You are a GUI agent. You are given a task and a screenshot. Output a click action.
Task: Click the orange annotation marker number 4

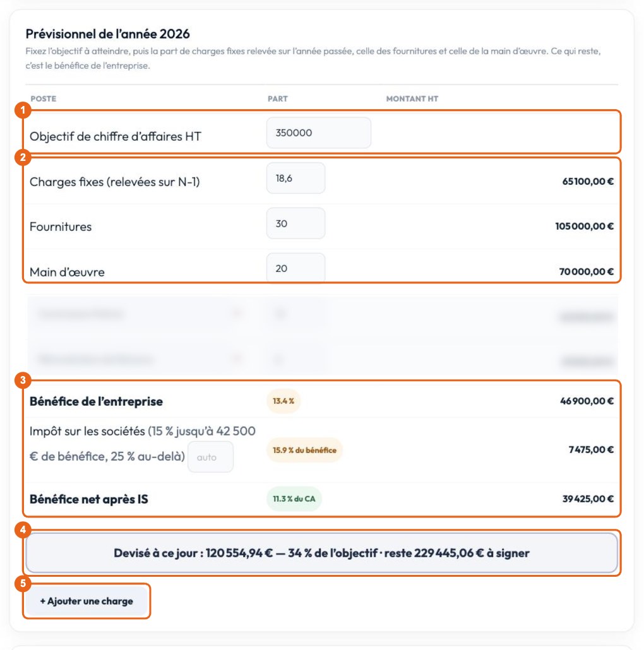point(23,529)
